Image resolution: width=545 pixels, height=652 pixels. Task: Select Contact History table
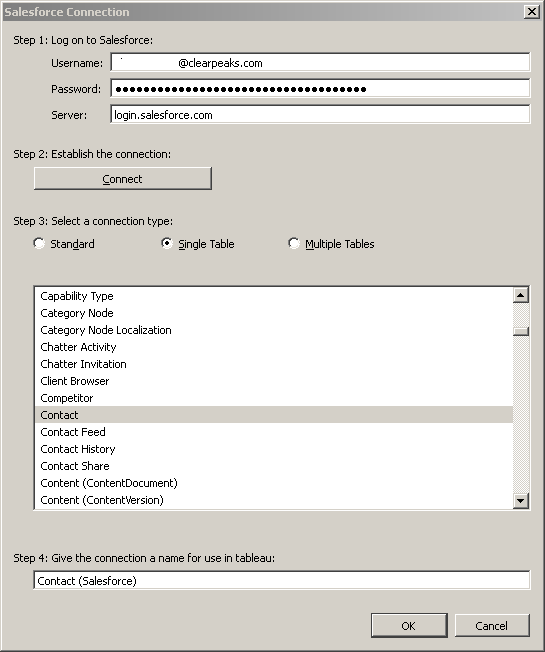click(x=274, y=449)
